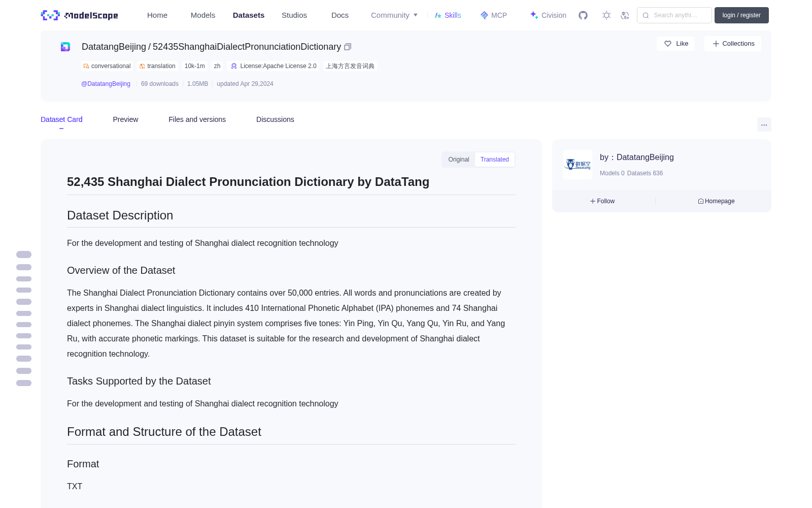The width and height of the screenshot is (812, 508).
Task: Click the 10k-1m size tag
Action: 195,66
